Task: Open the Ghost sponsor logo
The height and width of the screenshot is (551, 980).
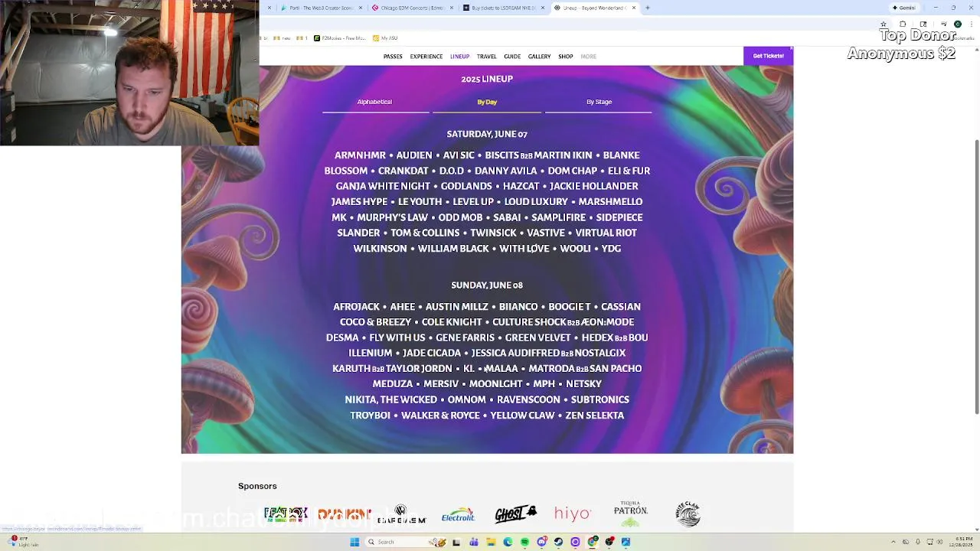Action: coord(515,514)
